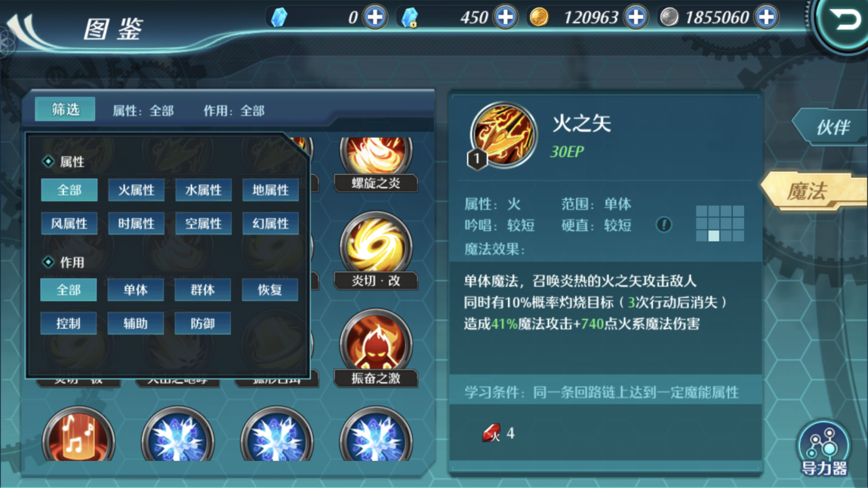This screenshot has width=868, height=488.
Task: Open the 导力器 orbment icon
Action: (x=824, y=450)
